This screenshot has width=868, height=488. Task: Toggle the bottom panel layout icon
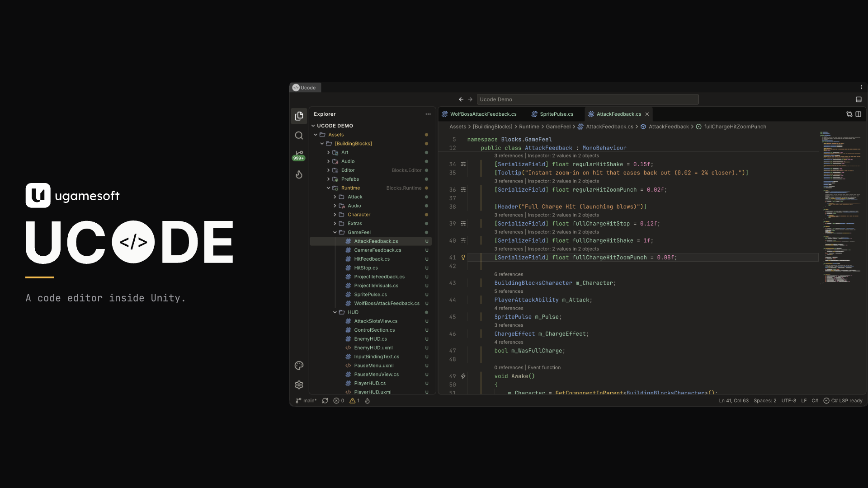tap(859, 99)
